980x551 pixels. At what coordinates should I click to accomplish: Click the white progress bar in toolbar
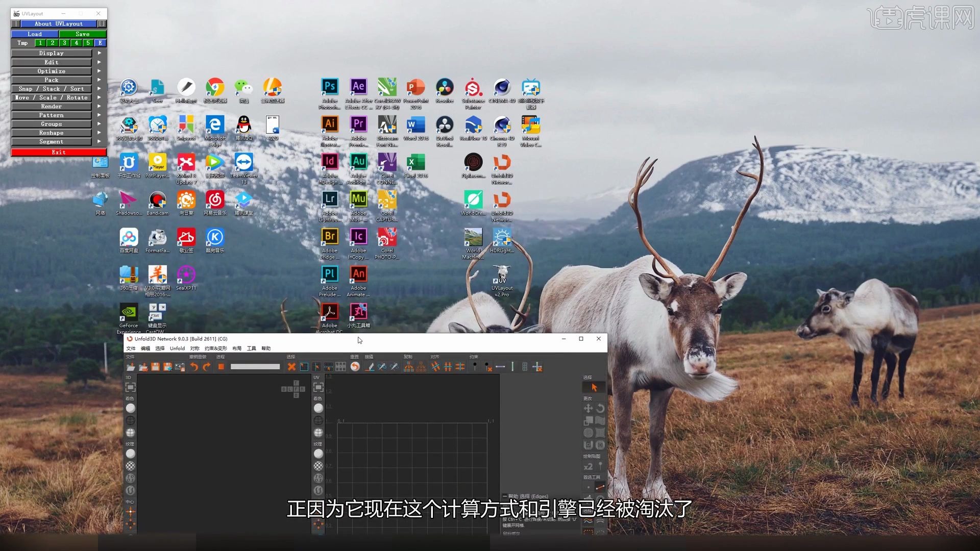[255, 367]
